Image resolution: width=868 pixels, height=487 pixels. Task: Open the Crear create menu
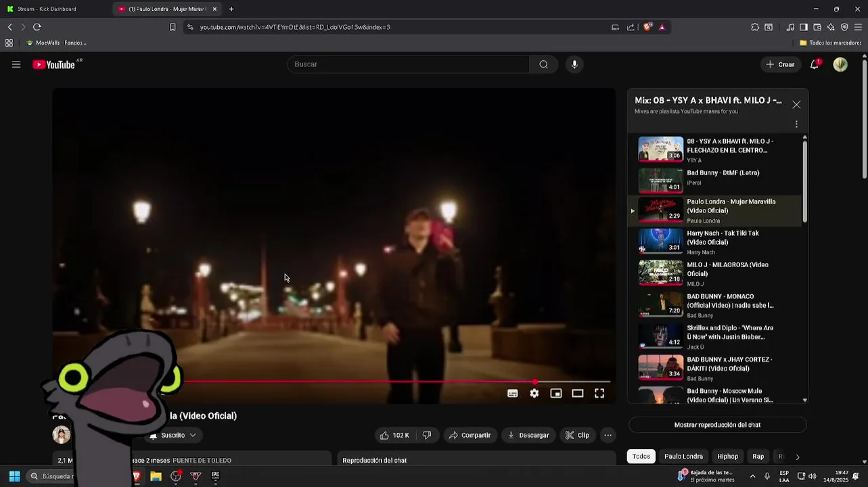click(x=779, y=64)
